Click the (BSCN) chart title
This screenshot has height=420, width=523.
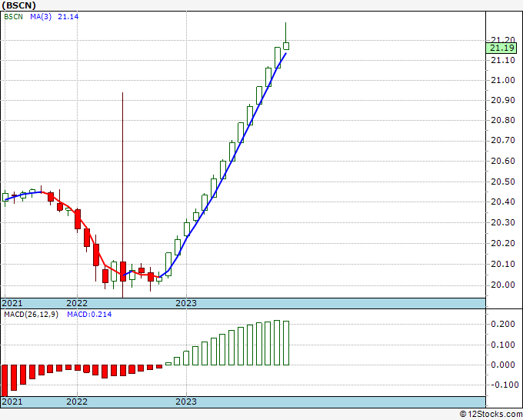point(18,5)
